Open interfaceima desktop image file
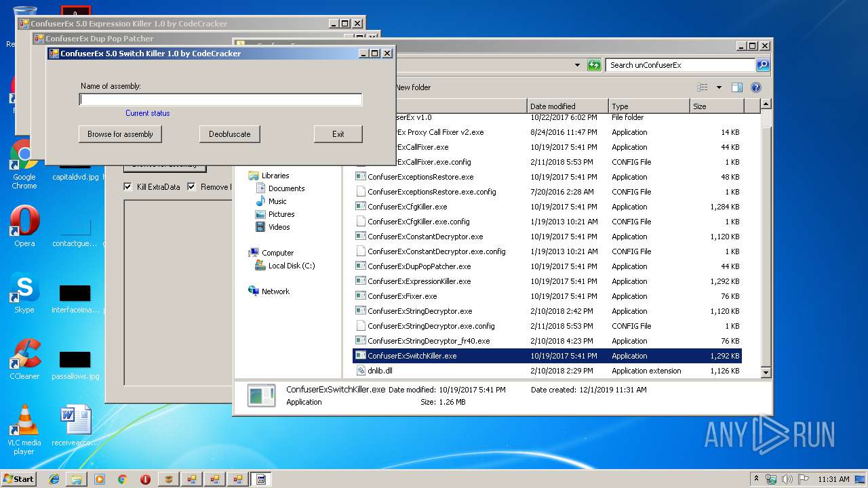The height and width of the screenshot is (488, 868). [x=75, y=300]
